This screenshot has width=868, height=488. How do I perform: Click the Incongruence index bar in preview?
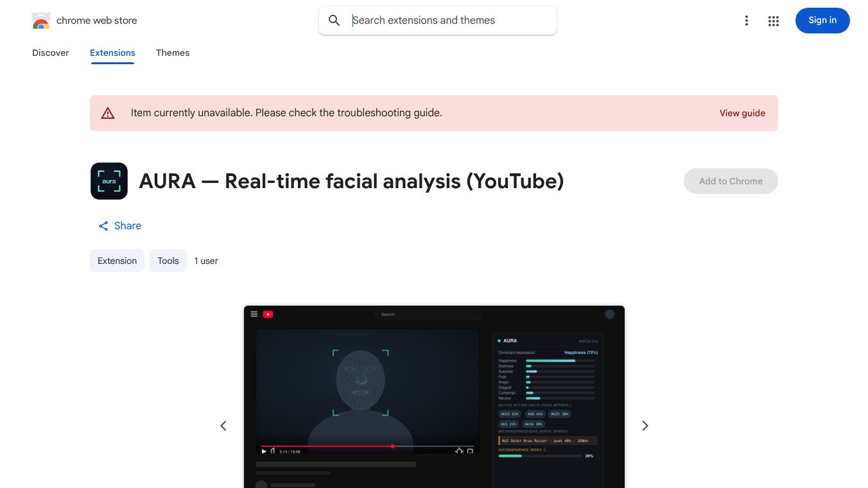click(x=540, y=456)
